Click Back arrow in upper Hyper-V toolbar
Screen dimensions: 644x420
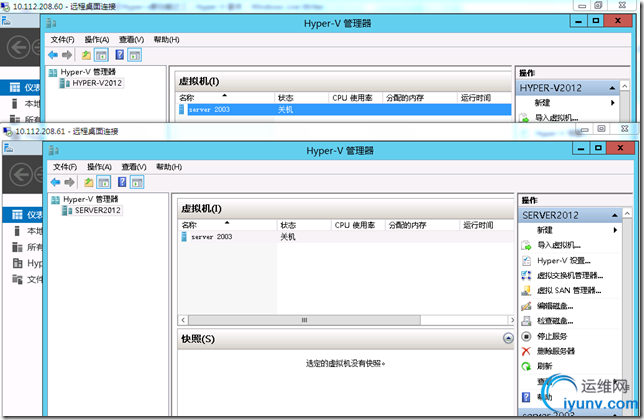53,55
